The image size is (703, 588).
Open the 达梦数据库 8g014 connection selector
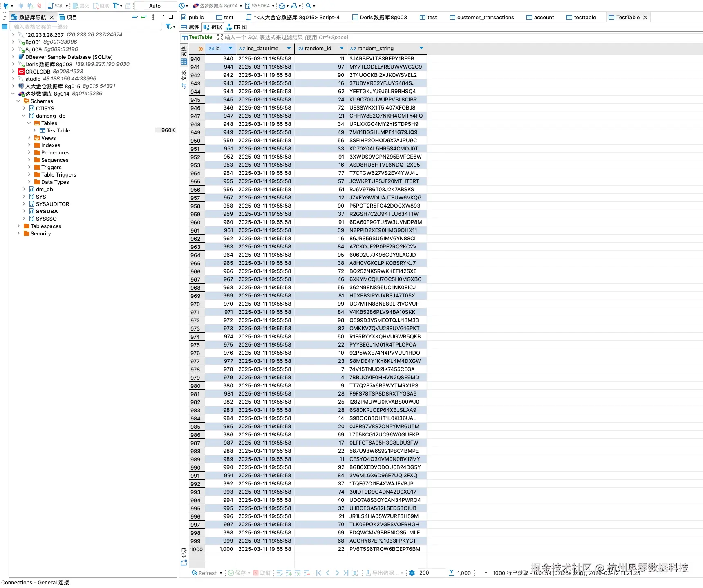pyautogui.click(x=217, y=6)
